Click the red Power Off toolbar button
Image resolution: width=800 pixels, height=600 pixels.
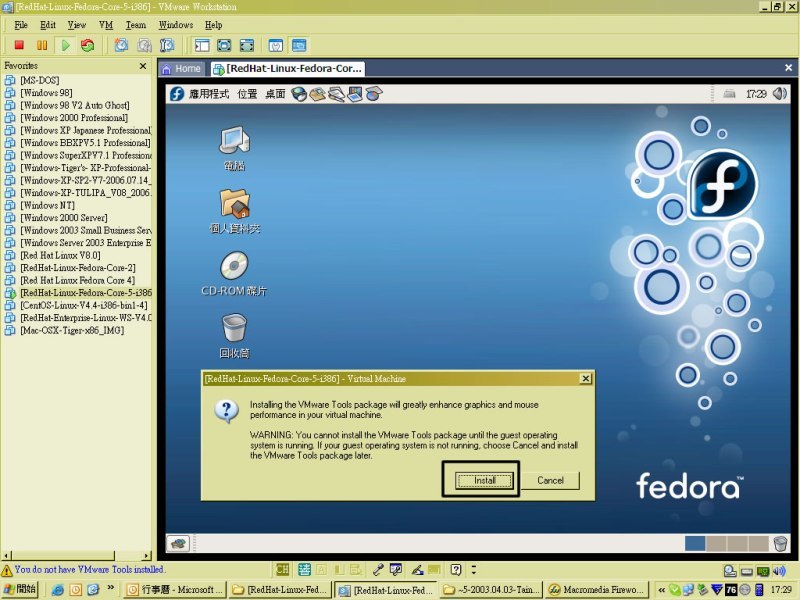(x=19, y=45)
